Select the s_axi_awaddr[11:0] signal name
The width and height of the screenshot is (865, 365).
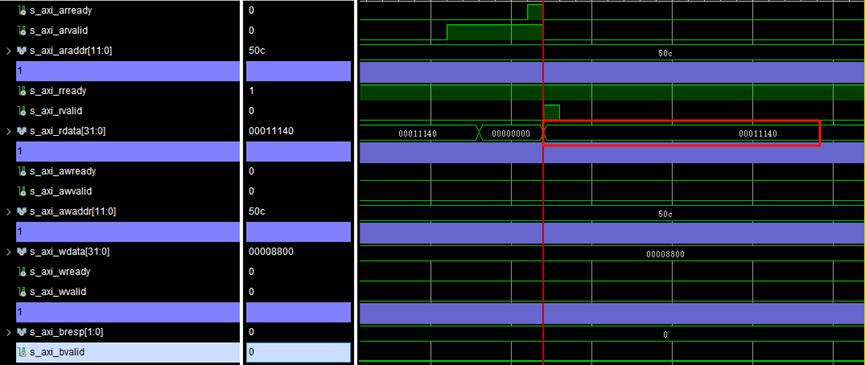(x=73, y=212)
